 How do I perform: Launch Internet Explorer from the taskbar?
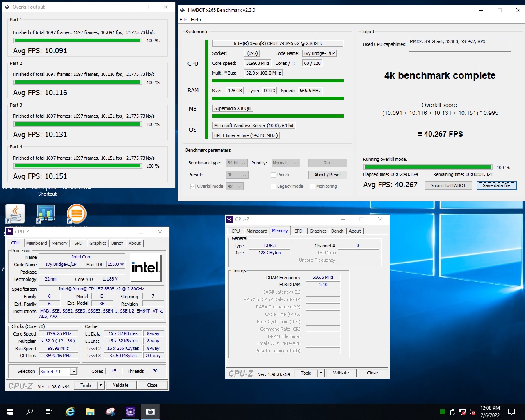coord(70,411)
